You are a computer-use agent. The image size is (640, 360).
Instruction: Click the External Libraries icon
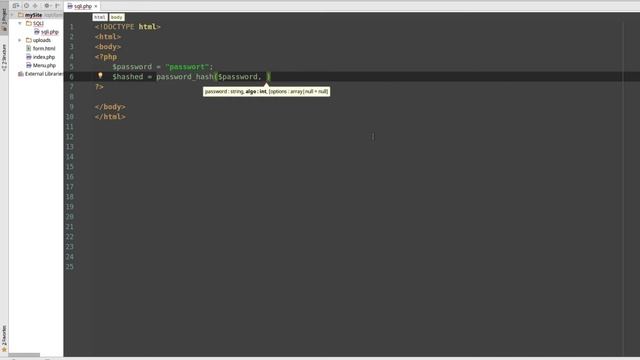(20, 74)
